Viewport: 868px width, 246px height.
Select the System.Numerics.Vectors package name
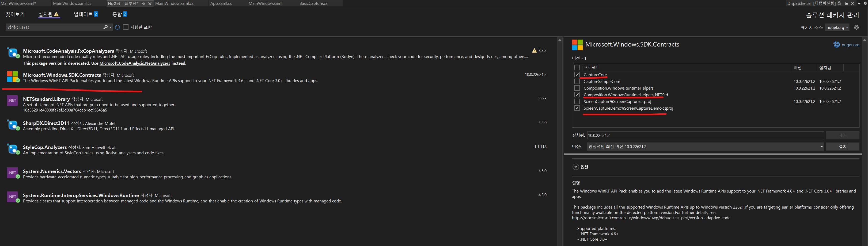[x=52, y=171]
